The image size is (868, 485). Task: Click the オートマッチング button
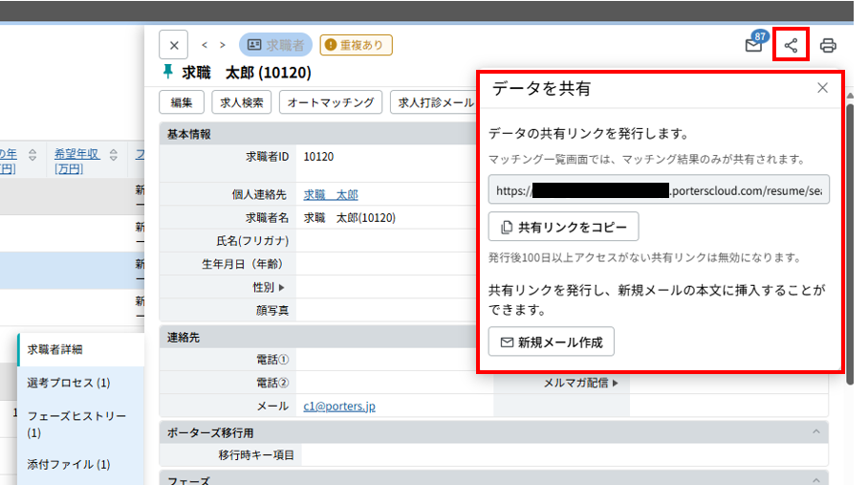click(x=332, y=102)
